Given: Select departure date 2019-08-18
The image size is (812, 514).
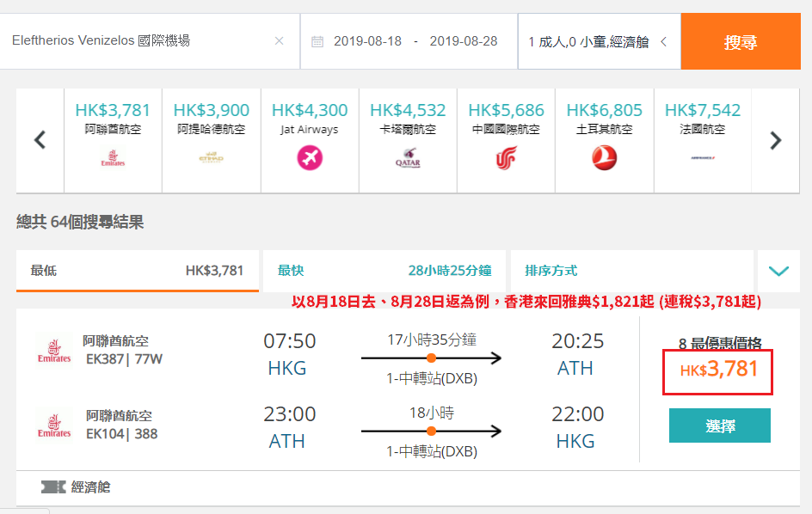Looking at the screenshot, I should tap(367, 41).
